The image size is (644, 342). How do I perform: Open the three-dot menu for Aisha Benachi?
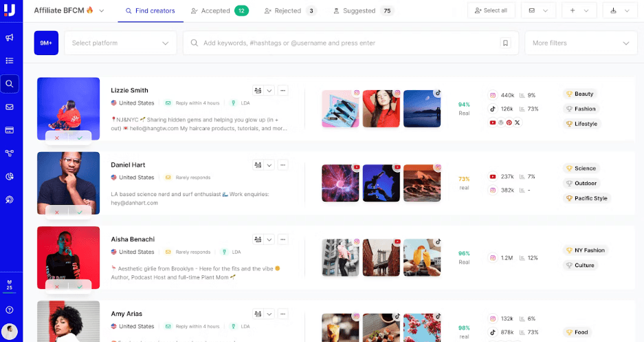(x=283, y=239)
